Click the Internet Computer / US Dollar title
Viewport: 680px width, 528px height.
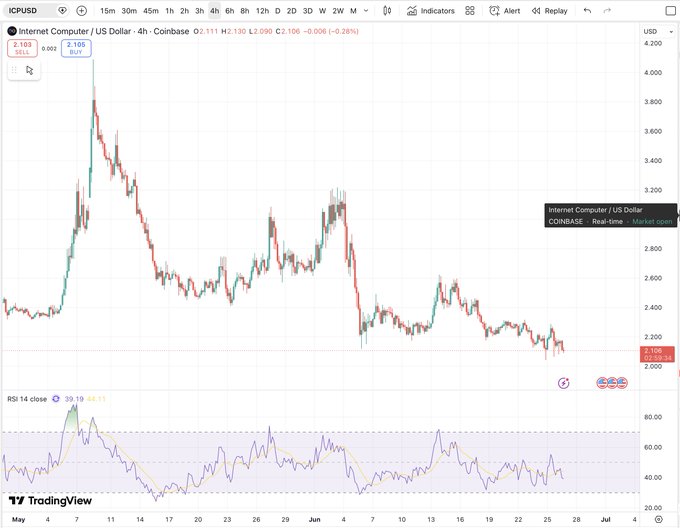pos(75,31)
